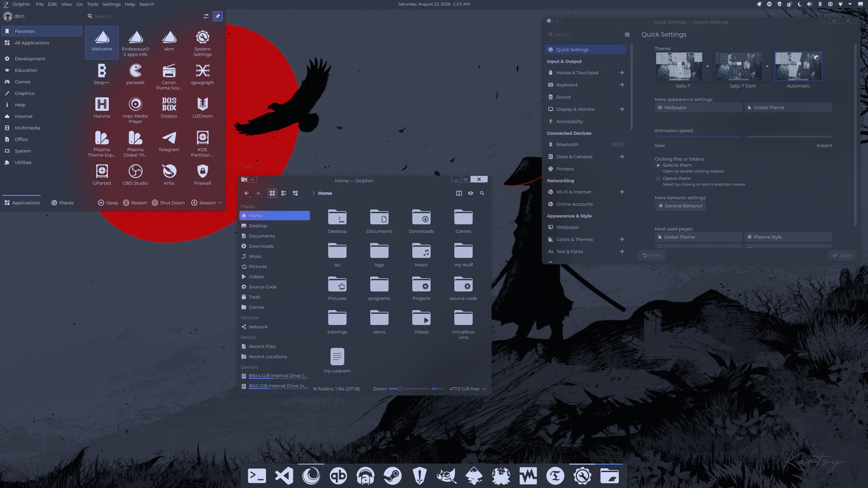Image resolution: width=868 pixels, height=488 pixels.
Task: Go back in Dolphin's toolbar
Action: (247, 193)
